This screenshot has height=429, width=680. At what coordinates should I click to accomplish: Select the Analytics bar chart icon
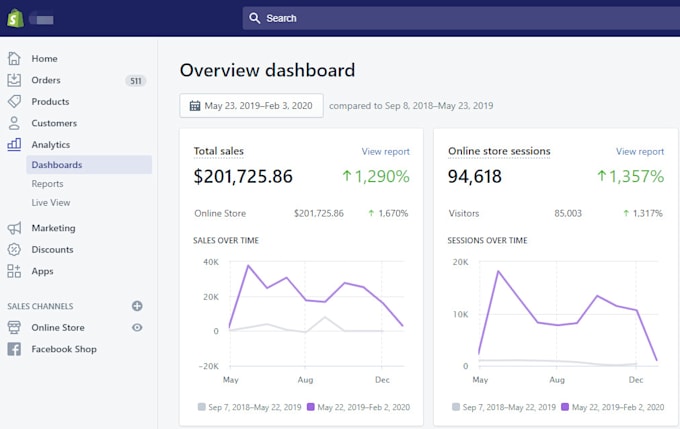click(x=14, y=145)
